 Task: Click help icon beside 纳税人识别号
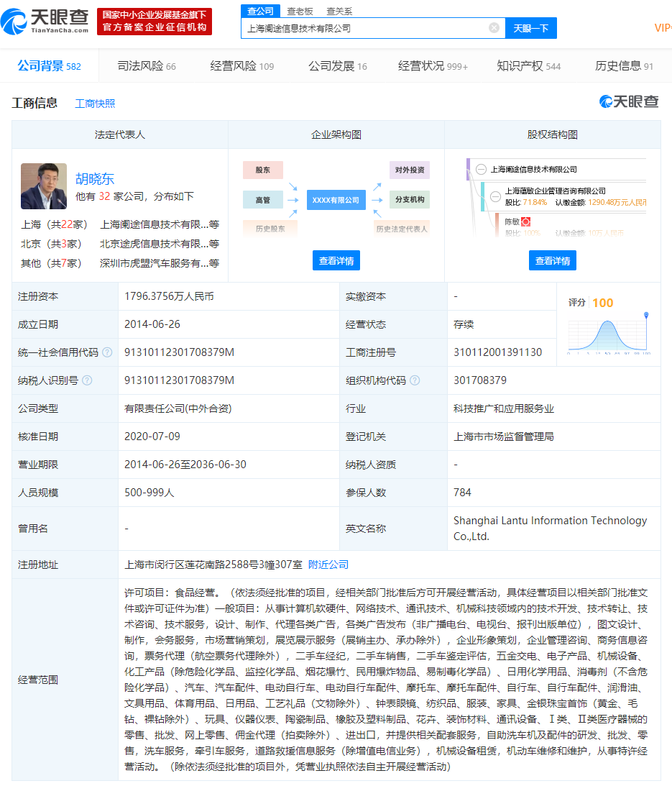[87, 380]
